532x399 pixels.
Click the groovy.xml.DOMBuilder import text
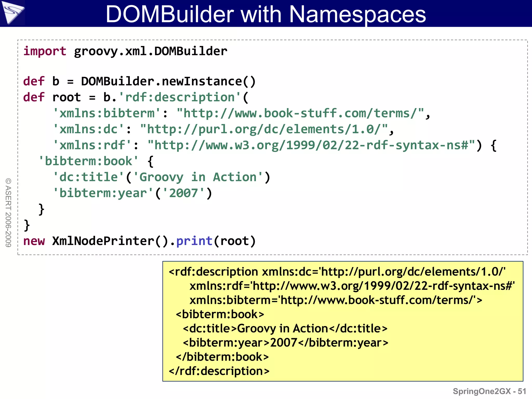(x=150, y=51)
